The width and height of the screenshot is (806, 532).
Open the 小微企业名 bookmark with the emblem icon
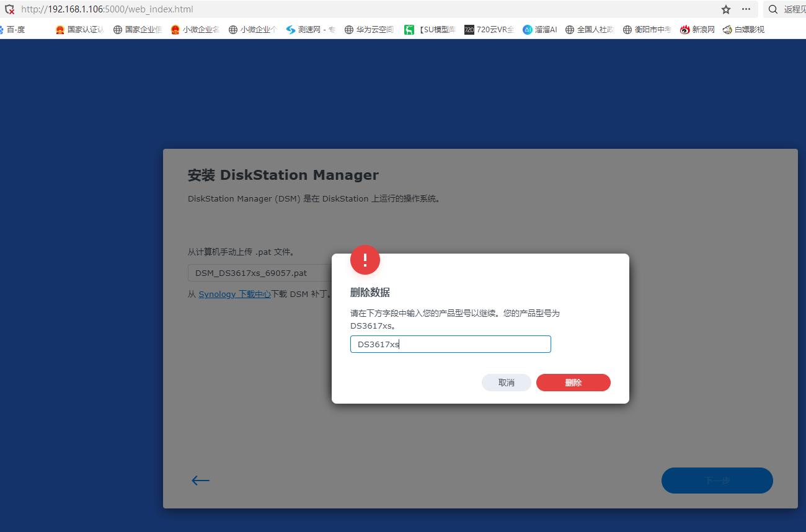(x=195, y=29)
